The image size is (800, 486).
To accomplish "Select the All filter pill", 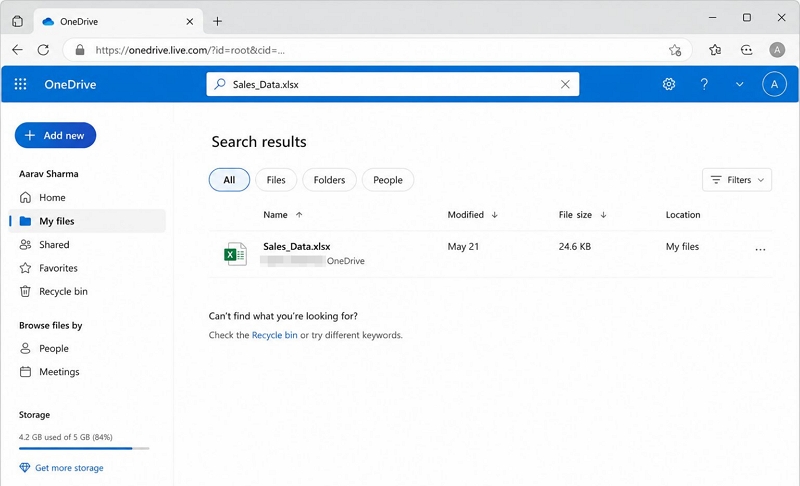I will tap(229, 180).
